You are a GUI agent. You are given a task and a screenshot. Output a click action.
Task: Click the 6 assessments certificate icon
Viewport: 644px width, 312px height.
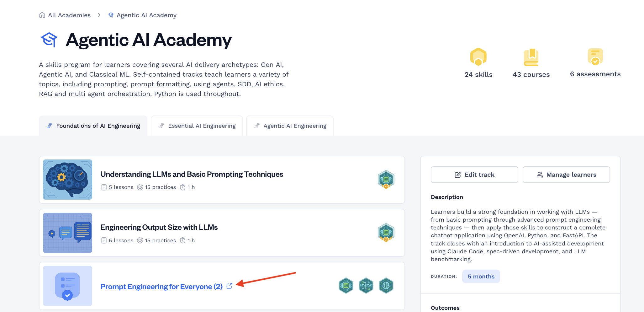(595, 57)
